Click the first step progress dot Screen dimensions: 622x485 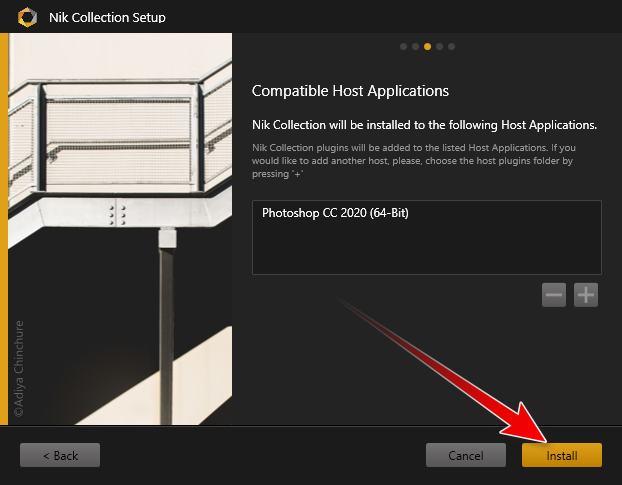point(404,46)
